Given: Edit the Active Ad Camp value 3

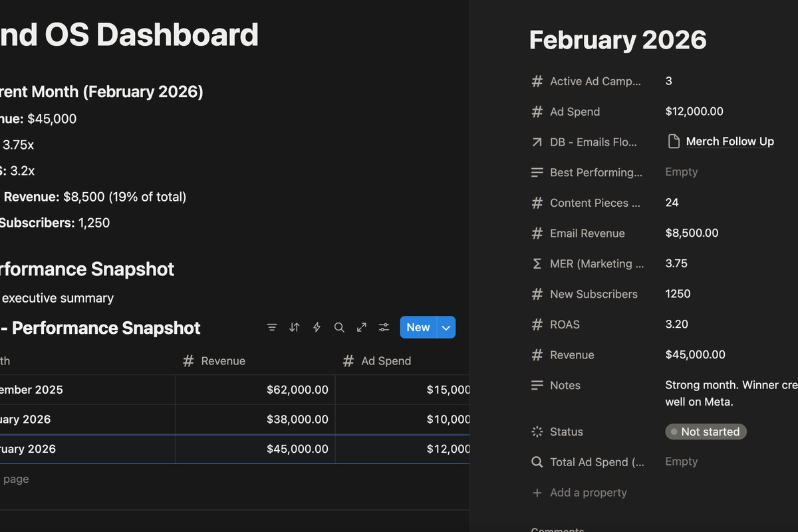Looking at the screenshot, I should tap(668, 81).
